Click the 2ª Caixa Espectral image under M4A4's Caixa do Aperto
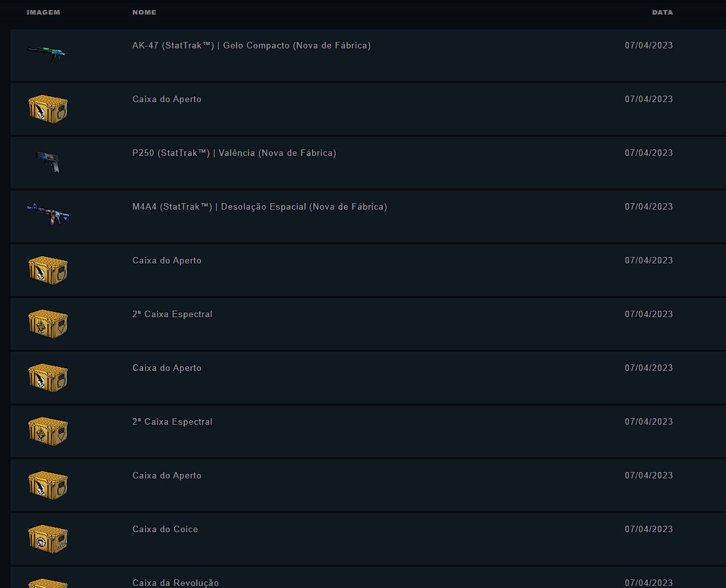The height and width of the screenshot is (588, 726). coord(48,324)
